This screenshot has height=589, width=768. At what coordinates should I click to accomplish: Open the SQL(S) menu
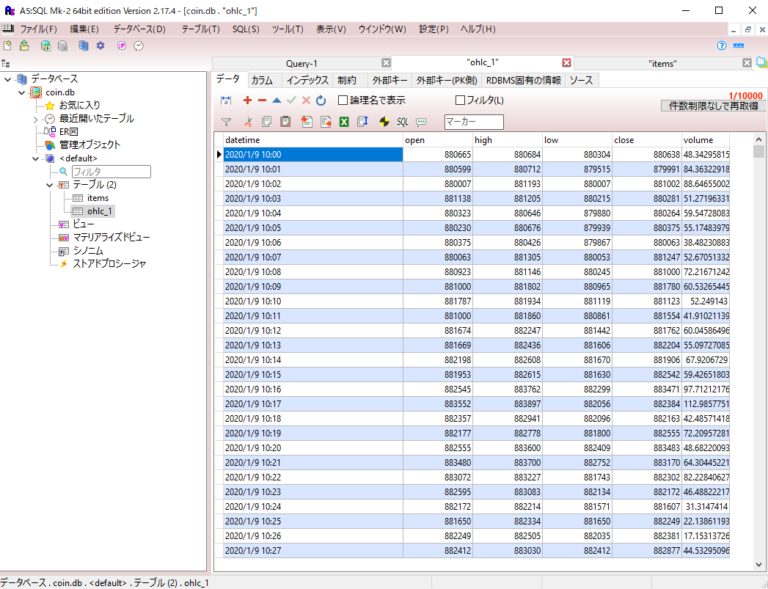coord(245,29)
